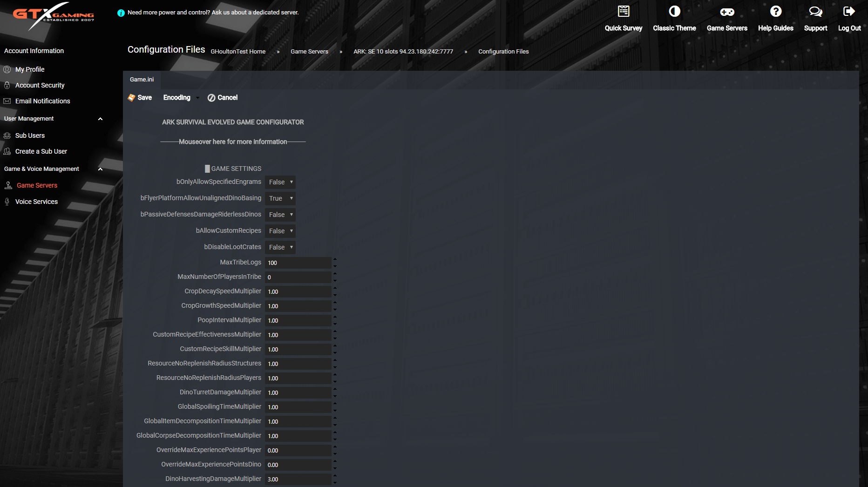Click the Cancel circle icon
Viewport: 868px width, 487px height.
pos(211,98)
